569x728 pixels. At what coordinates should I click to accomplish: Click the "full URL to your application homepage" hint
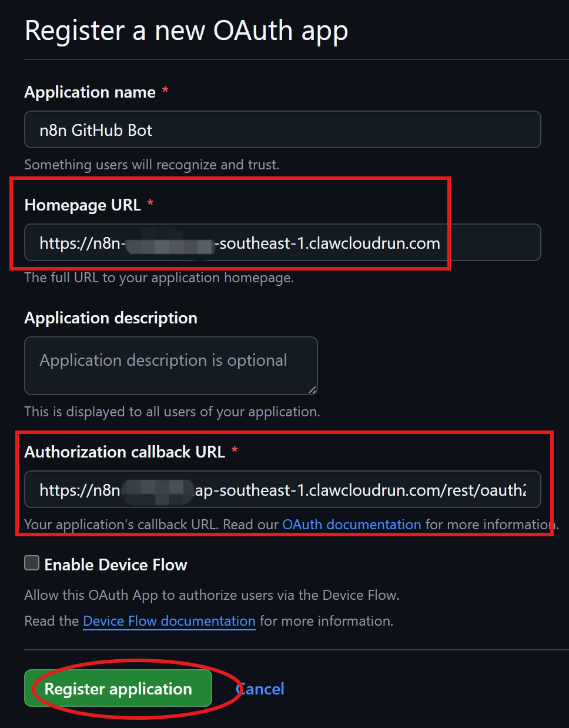click(x=159, y=278)
